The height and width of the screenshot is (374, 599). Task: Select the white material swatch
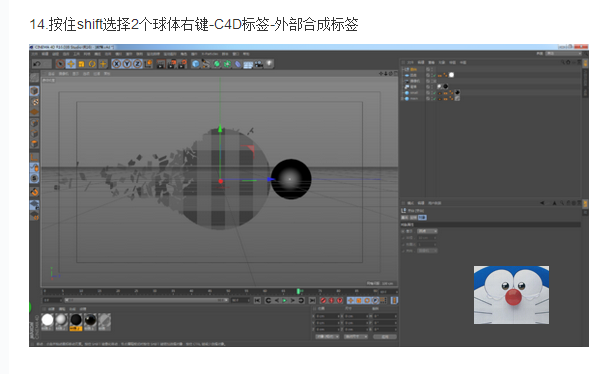pos(47,321)
